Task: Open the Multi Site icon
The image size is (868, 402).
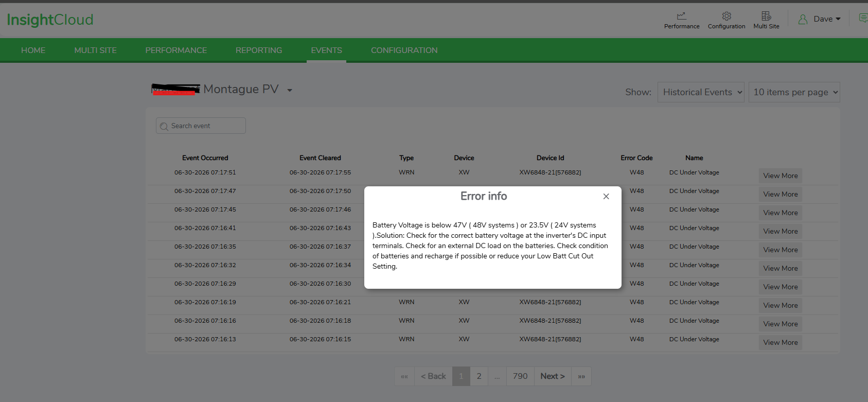Action: point(766,16)
